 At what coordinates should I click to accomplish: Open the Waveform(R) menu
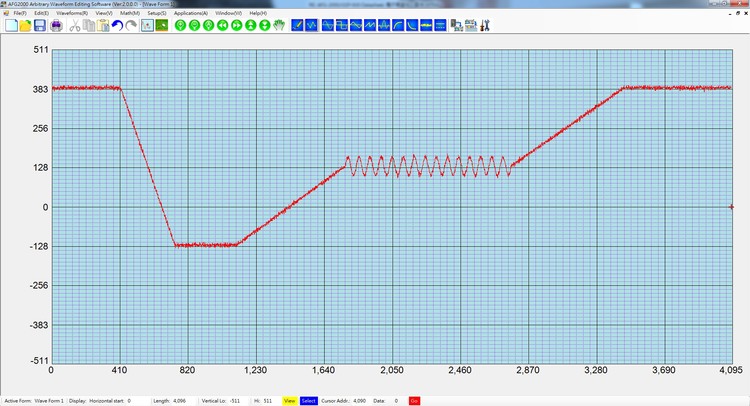70,13
